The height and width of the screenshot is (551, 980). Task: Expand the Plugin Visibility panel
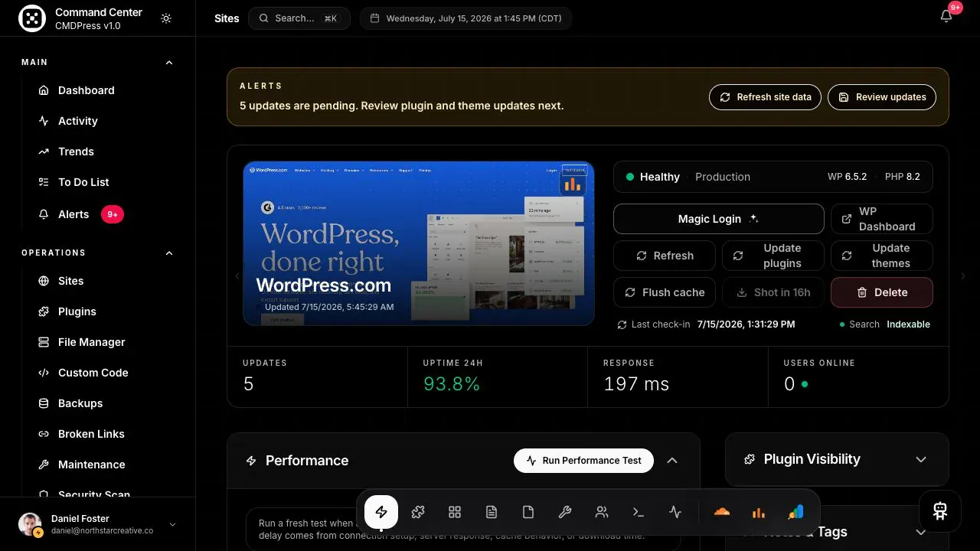click(921, 459)
